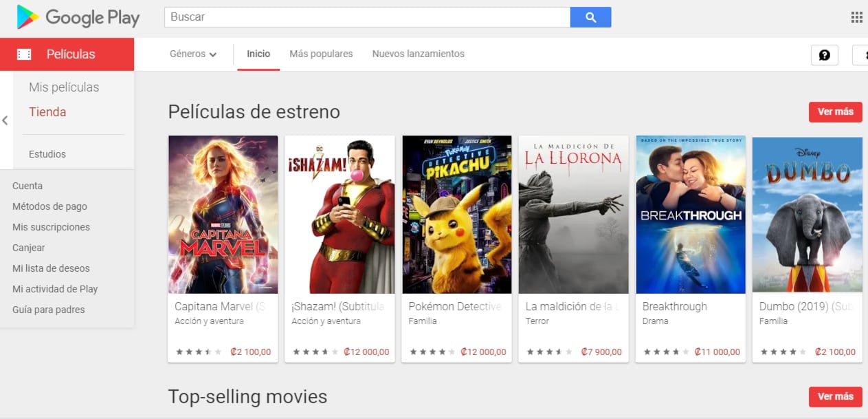Select the Inicio tab

pos(258,54)
